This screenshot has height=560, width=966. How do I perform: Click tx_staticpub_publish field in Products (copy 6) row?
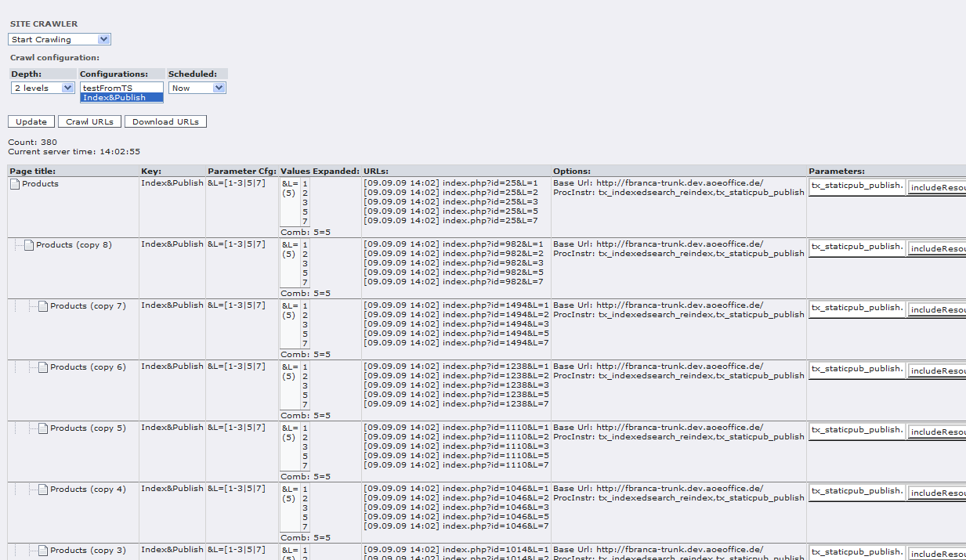pyautogui.click(x=857, y=369)
